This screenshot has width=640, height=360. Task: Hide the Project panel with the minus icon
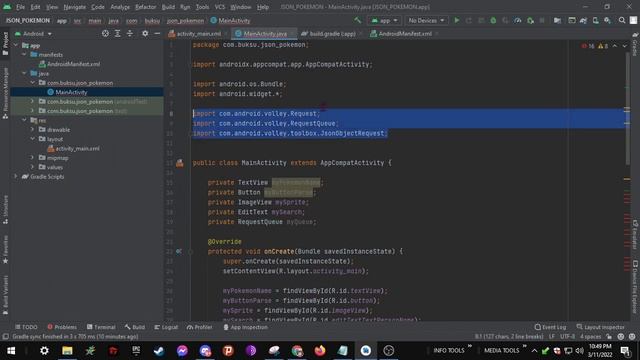[x=157, y=33]
